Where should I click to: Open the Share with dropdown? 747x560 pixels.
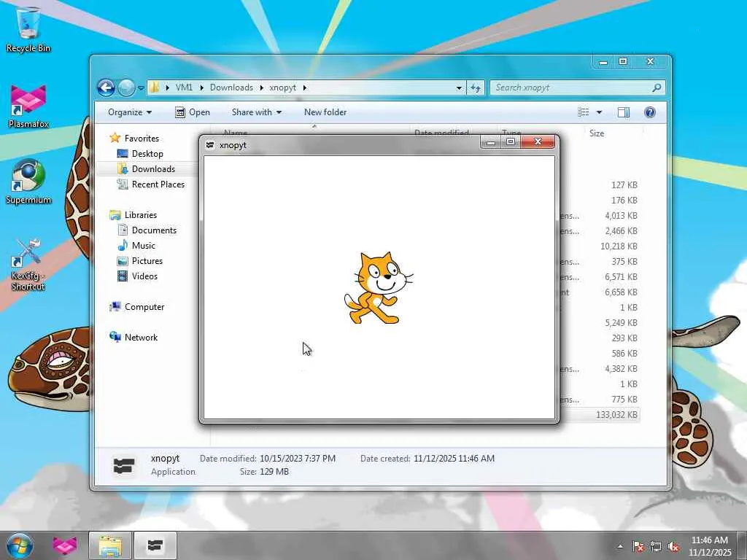tap(256, 112)
